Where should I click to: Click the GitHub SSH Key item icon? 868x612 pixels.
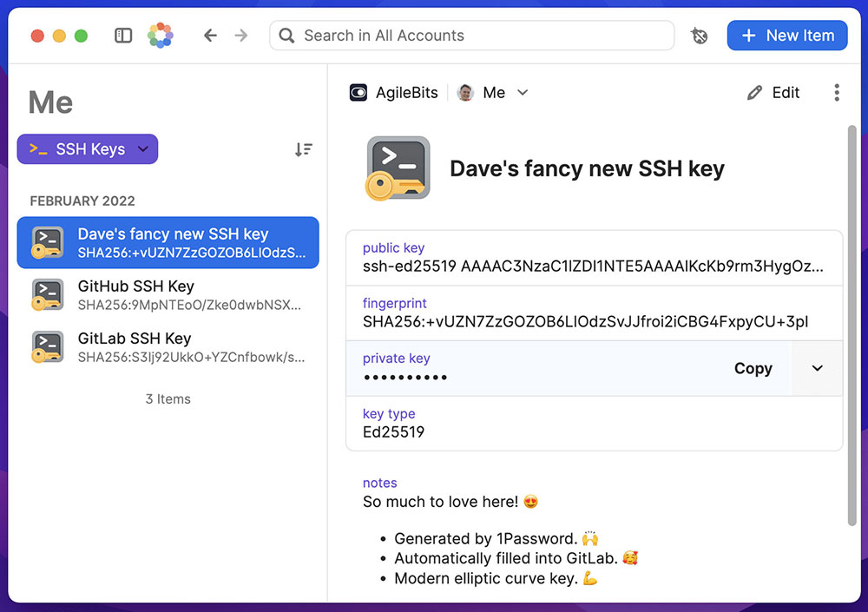pyautogui.click(x=46, y=294)
